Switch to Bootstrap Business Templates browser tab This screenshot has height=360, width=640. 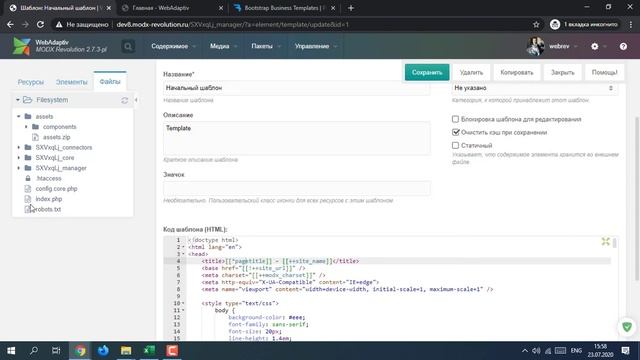click(284, 8)
